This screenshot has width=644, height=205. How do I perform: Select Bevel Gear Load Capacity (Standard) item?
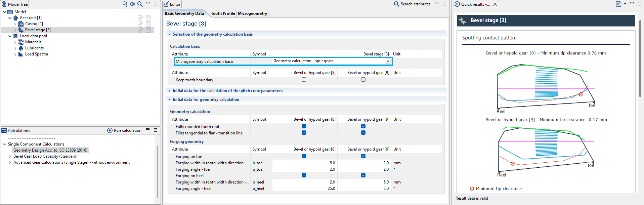[45, 156]
